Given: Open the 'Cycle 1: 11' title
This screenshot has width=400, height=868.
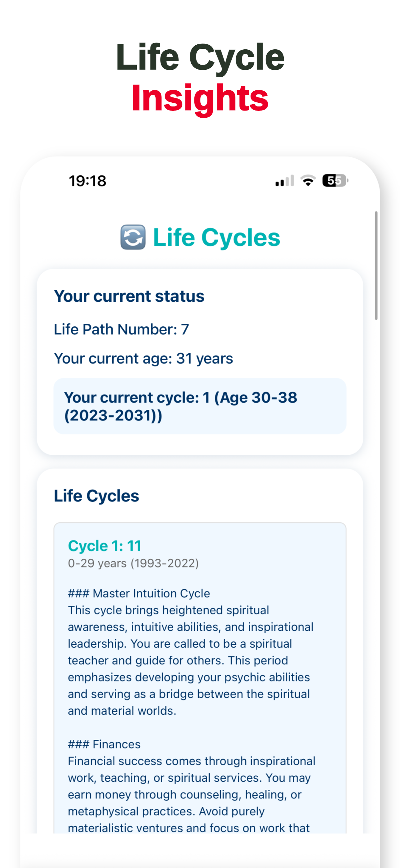Looking at the screenshot, I should click(105, 546).
